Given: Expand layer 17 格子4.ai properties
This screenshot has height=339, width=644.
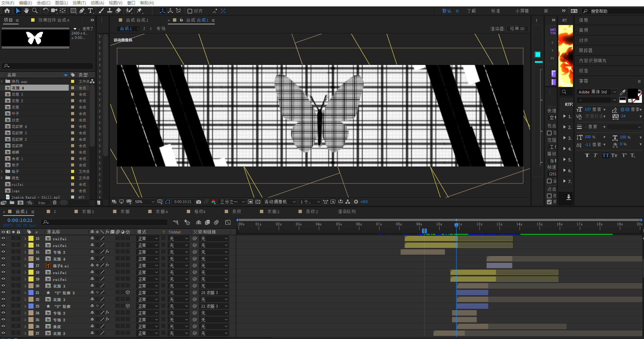Looking at the screenshot, I should (25, 266).
